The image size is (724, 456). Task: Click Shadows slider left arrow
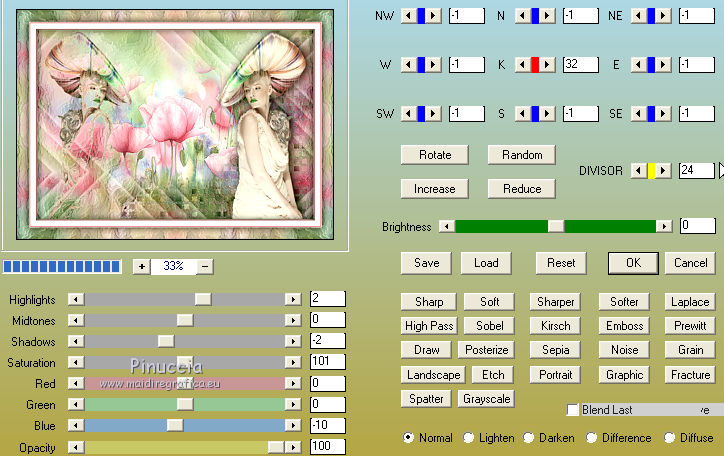(x=76, y=341)
